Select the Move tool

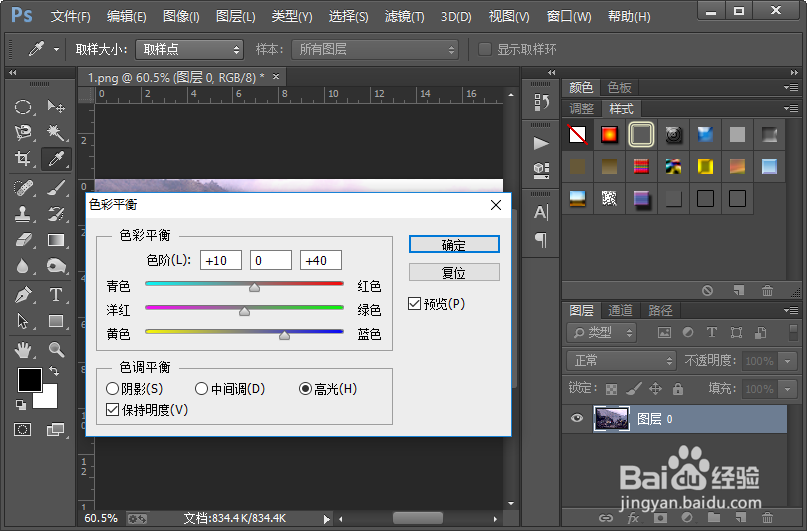(x=56, y=107)
